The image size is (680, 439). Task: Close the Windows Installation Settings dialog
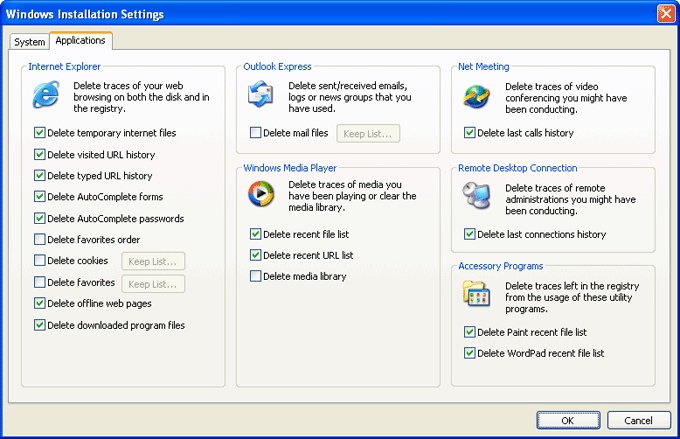click(666, 13)
